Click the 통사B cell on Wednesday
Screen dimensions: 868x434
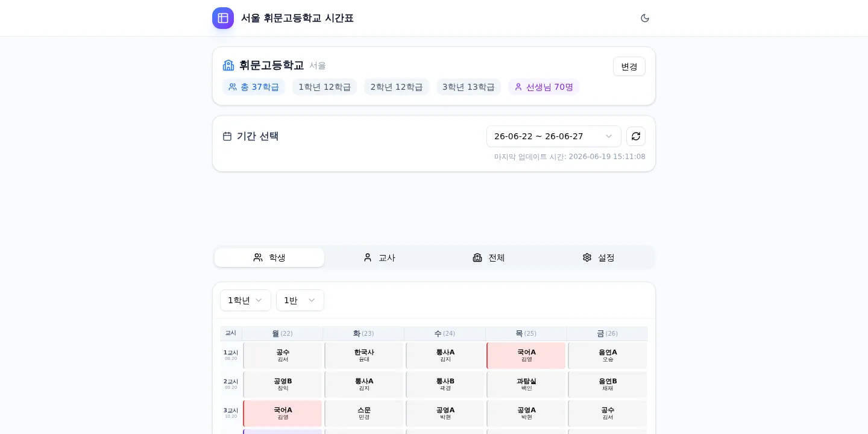445,385
